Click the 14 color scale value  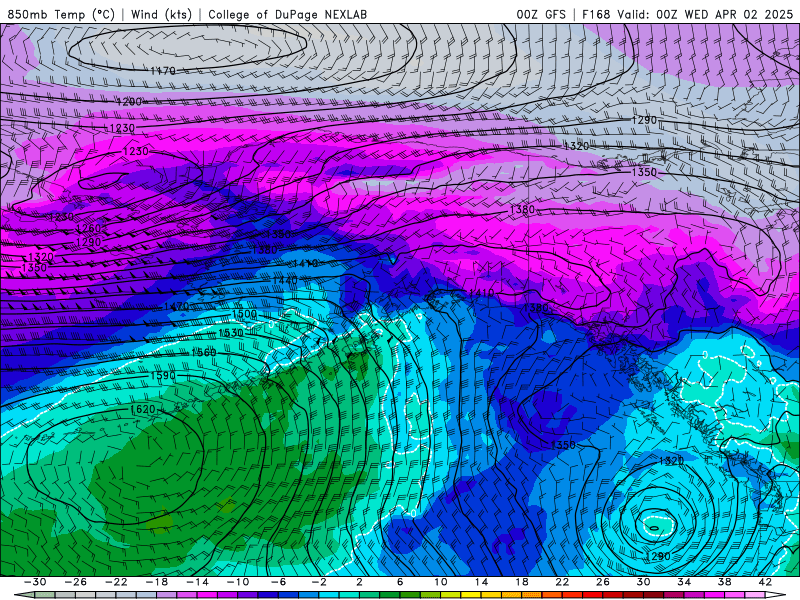pos(481,582)
